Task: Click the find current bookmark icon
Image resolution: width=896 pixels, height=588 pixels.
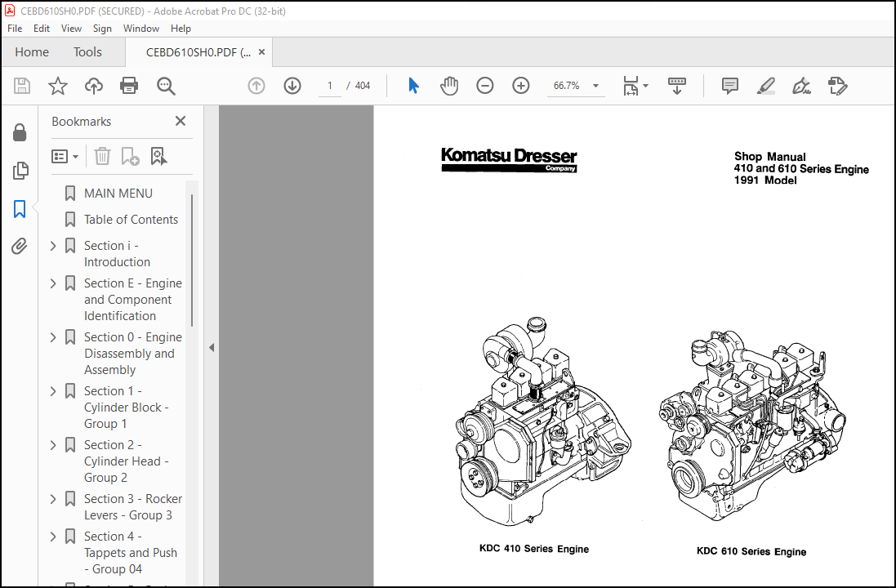Action: click(x=158, y=156)
